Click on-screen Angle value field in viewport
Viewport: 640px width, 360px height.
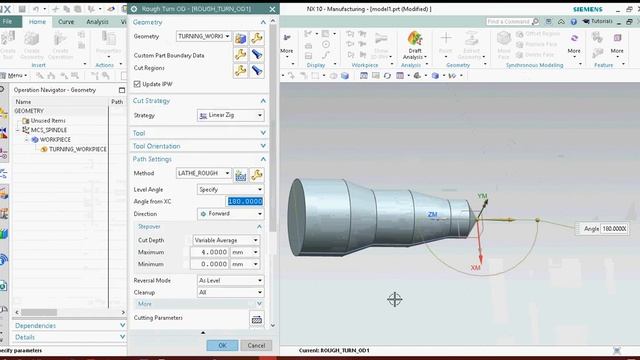pyautogui.click(x=614, y=229)
